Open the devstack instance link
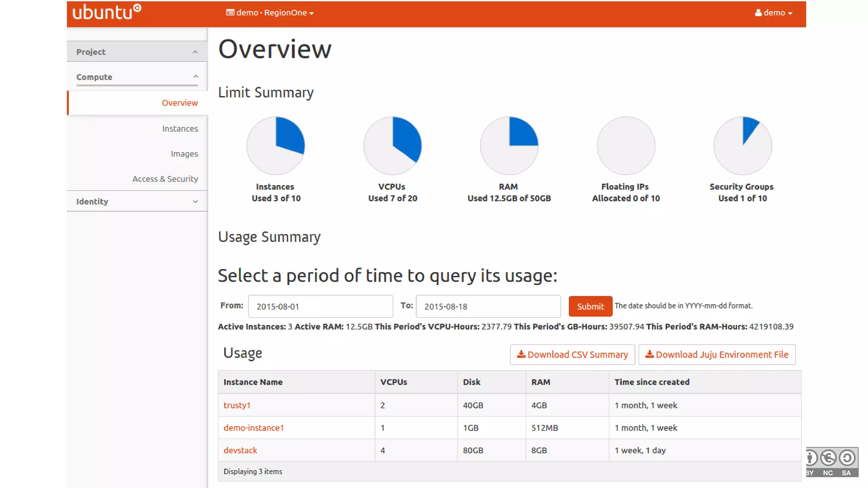This screenshot has width=868, height=488. [240, 450]
